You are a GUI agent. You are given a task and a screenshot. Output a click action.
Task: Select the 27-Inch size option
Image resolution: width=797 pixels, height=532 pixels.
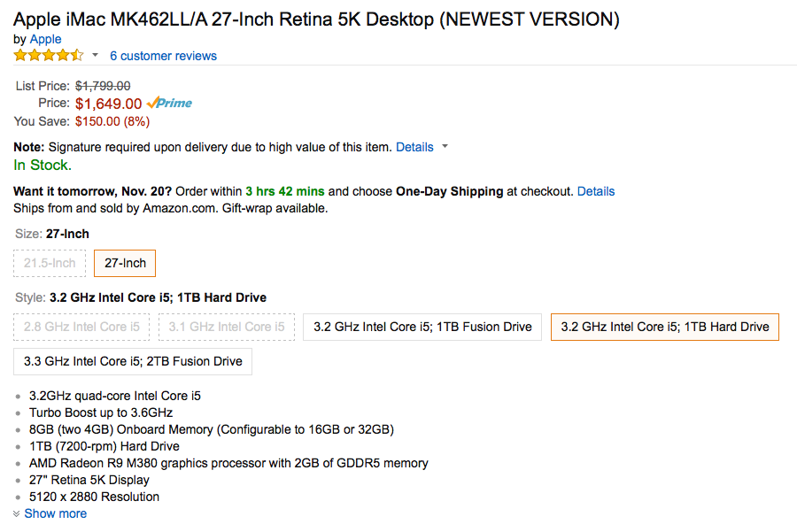pos(125,264)
